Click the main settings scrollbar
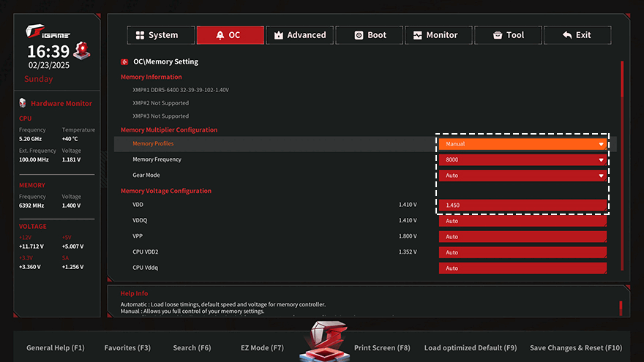 (x=622, y=165)
